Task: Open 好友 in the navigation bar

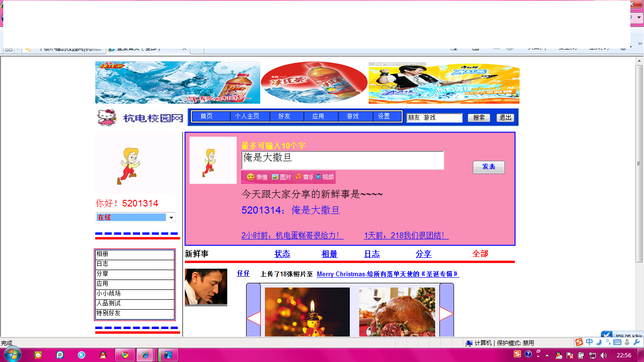Action: pos(284,116)
